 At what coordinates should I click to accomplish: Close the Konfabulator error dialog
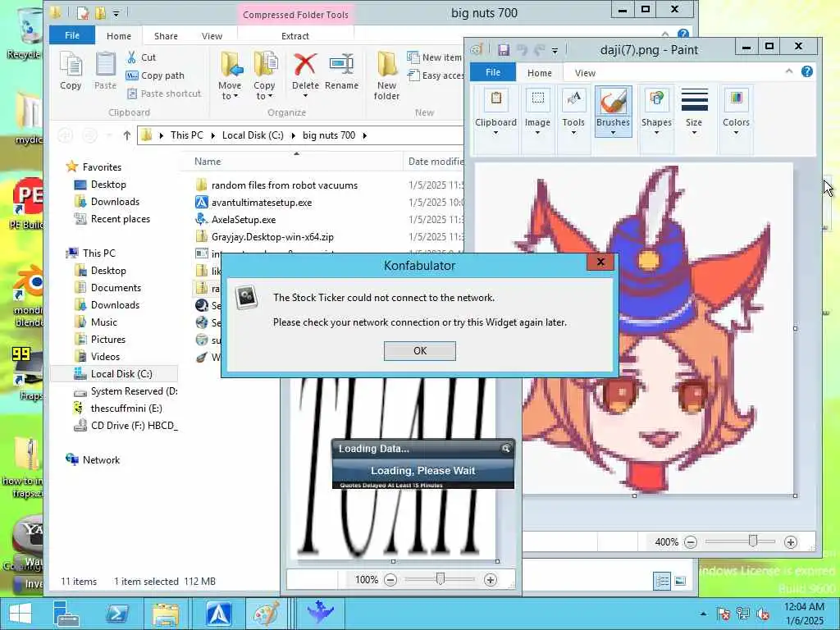[x=600, y=262]
